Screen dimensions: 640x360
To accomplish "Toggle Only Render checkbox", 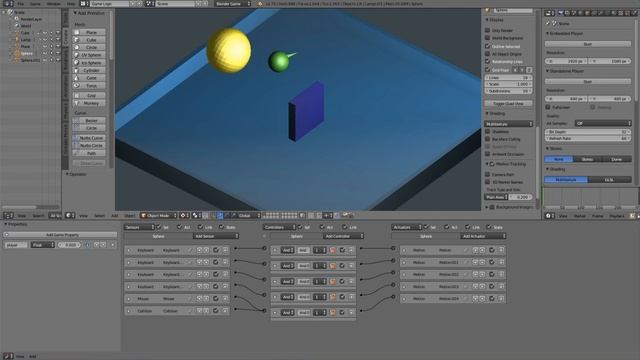I will (487, 30).
